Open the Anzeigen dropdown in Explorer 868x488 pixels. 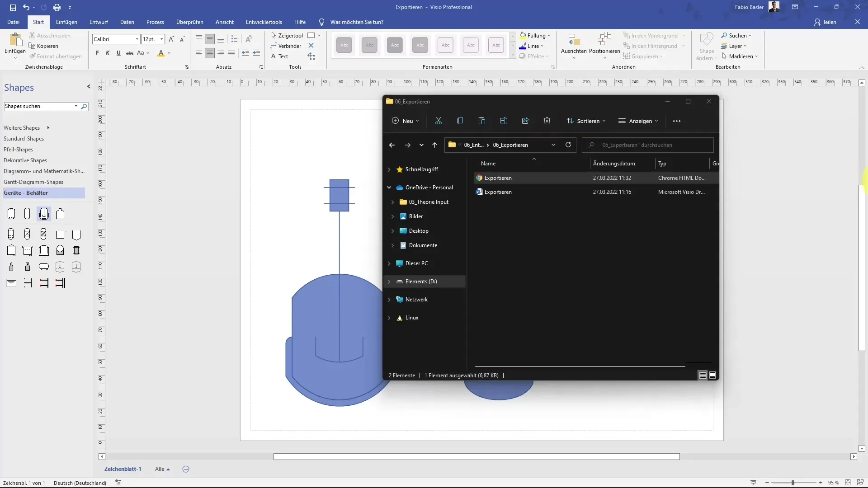pos(638,121)
